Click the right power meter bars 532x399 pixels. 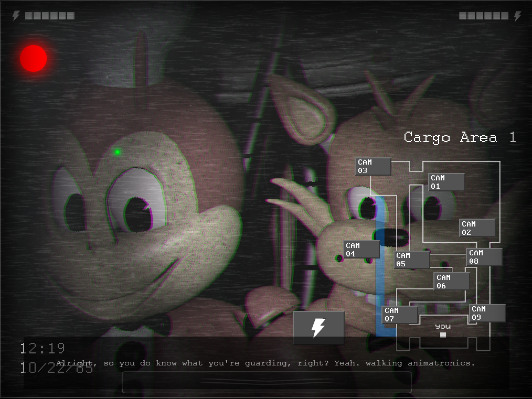pyautogui.click(x=483, y=16)
